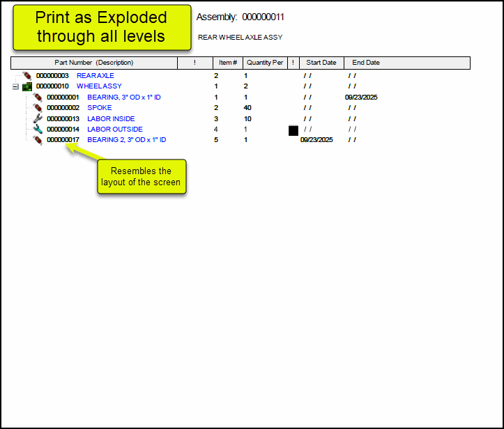Click the BEARING 2 part icon
This screenshot has width=504, height=429.
38,140
